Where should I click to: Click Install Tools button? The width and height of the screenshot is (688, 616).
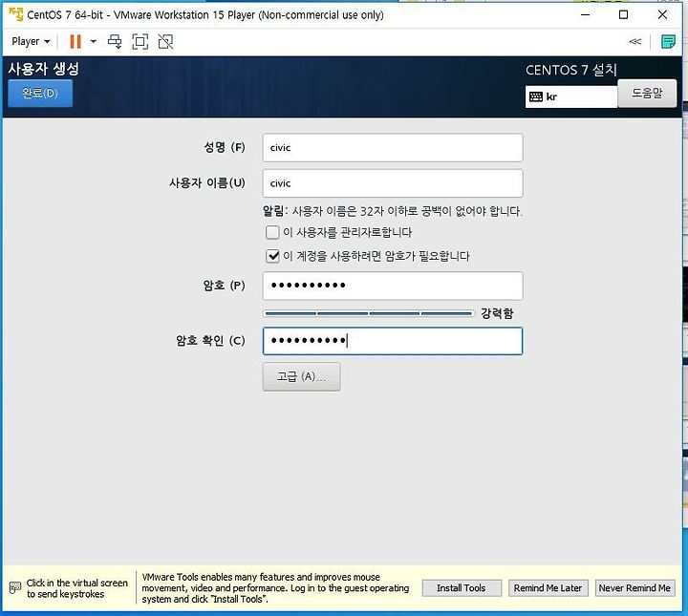[462, 588]
